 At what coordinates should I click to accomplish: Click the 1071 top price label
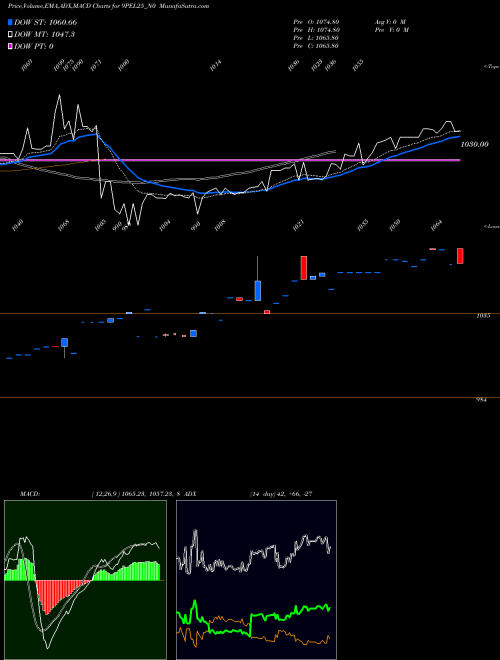[x=96, y=66]
